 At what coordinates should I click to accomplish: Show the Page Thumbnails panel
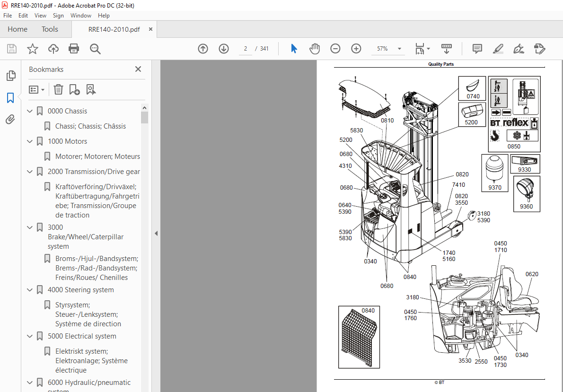[11, 75]
